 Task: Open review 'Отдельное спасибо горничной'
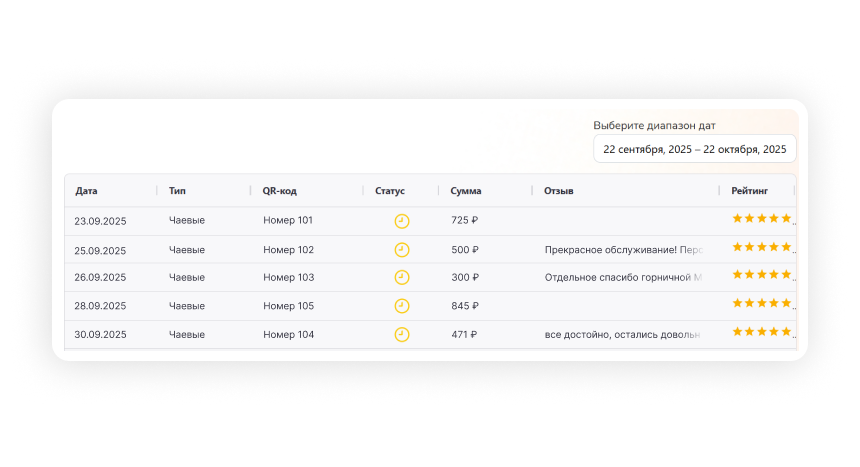tap(622, 277)
